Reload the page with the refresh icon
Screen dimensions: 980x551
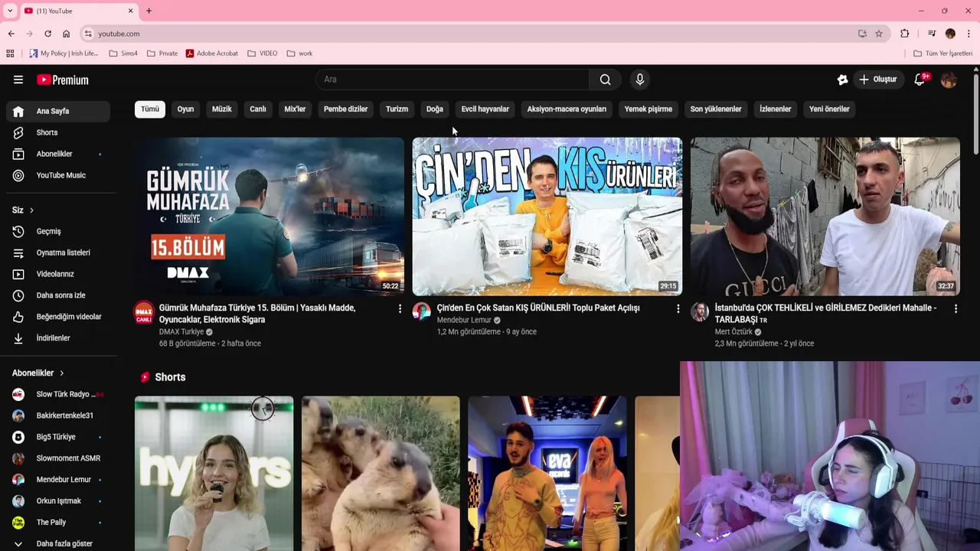coord(47,34)
